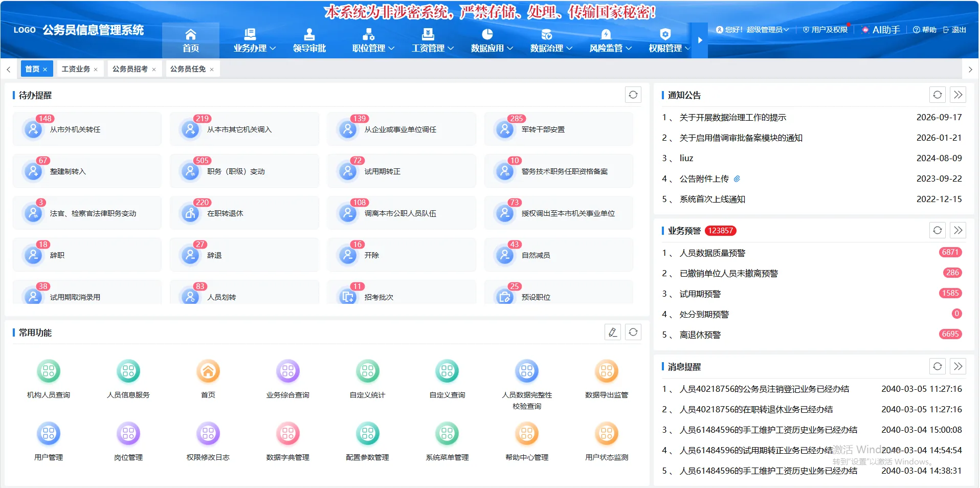Open message 人员40218756的在职转退休业务已经办结
980x488 pixels.
tap(756, 409)
